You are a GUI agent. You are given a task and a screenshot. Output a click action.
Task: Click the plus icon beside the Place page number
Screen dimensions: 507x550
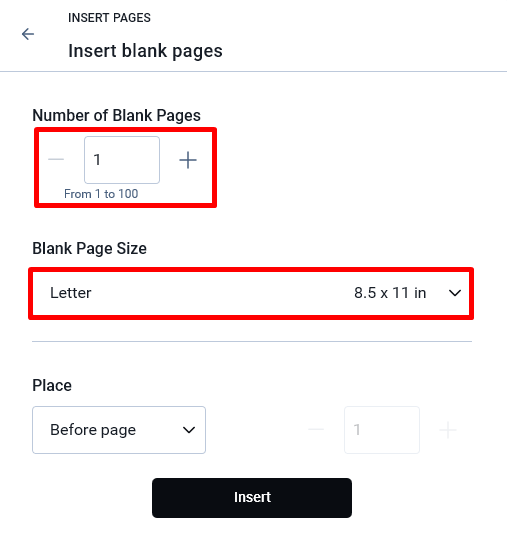click(x=448, y=430)
